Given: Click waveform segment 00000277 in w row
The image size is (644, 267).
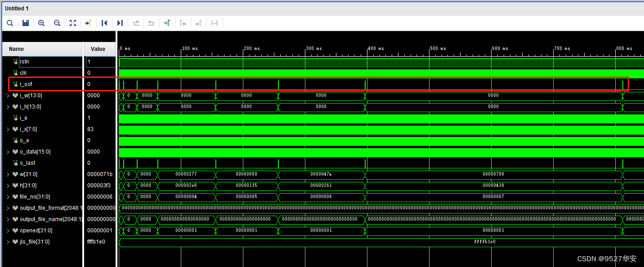Looking at the screenshot, I should coord(186,174).
